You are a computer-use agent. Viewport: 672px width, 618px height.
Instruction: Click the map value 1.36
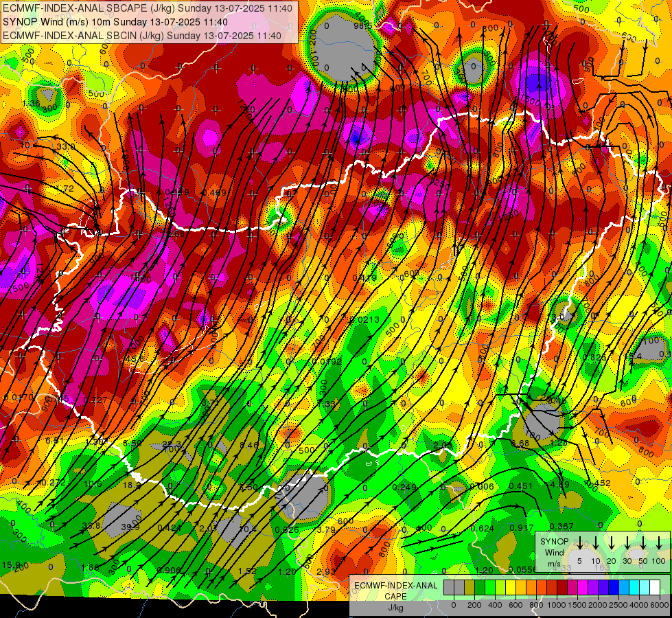tap(32, 104)
